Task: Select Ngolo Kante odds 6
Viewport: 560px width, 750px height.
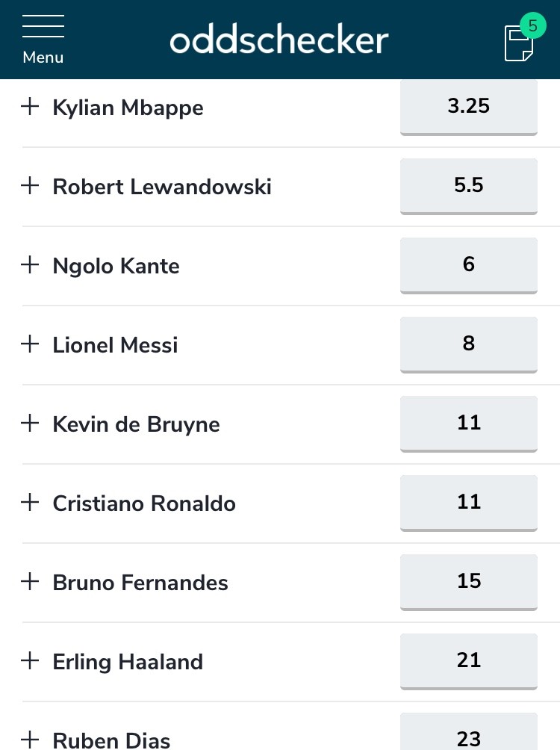Action: coord(469,265)
